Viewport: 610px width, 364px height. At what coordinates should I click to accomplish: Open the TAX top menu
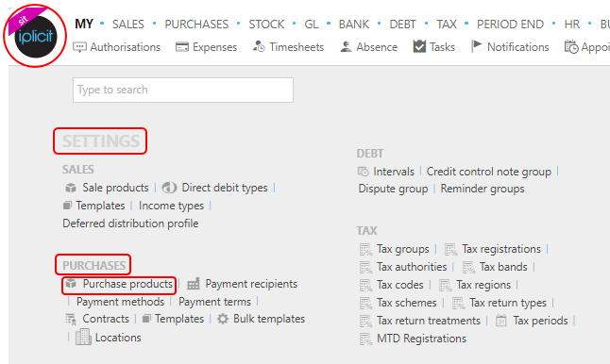coord(447,25)
